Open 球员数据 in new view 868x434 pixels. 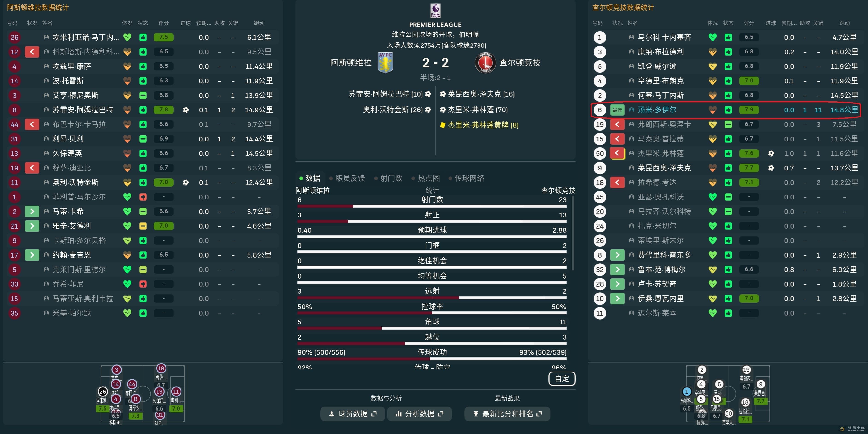[352, 414]
